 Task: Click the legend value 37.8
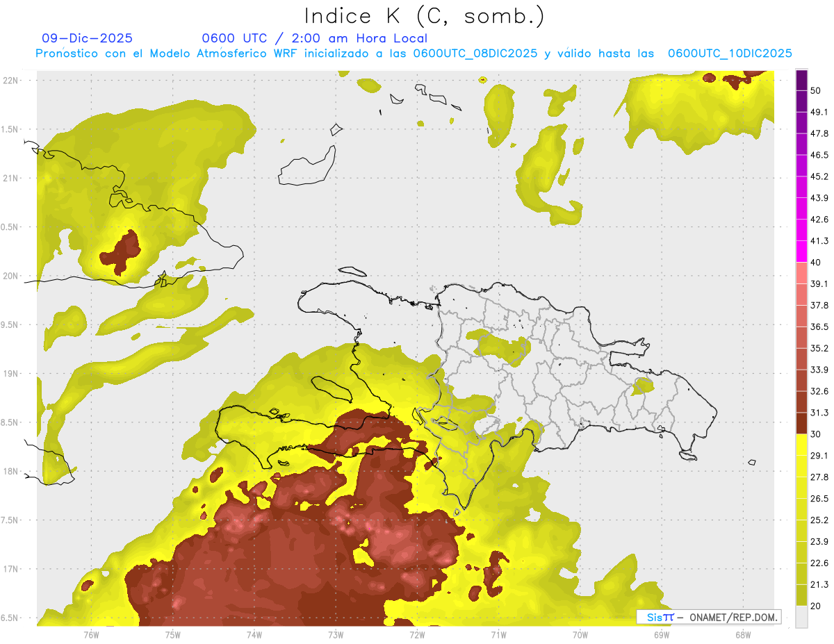pos(819,305)
